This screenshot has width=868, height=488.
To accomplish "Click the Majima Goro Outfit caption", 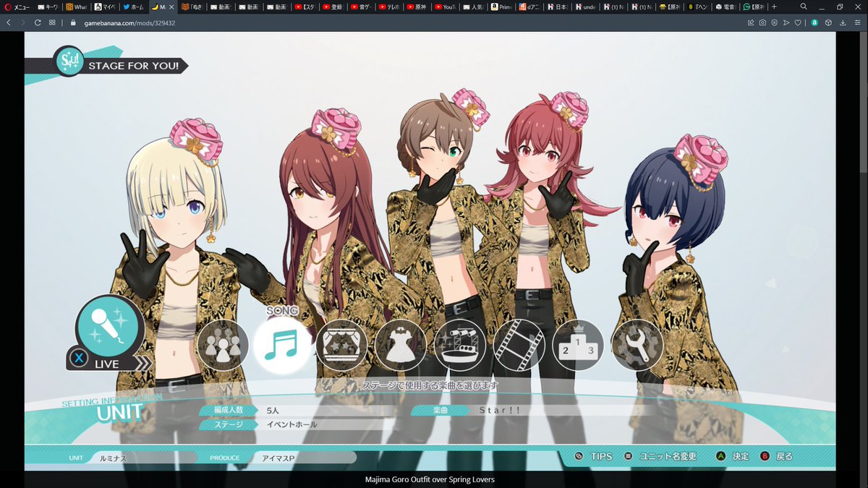I will pos(430,479).
